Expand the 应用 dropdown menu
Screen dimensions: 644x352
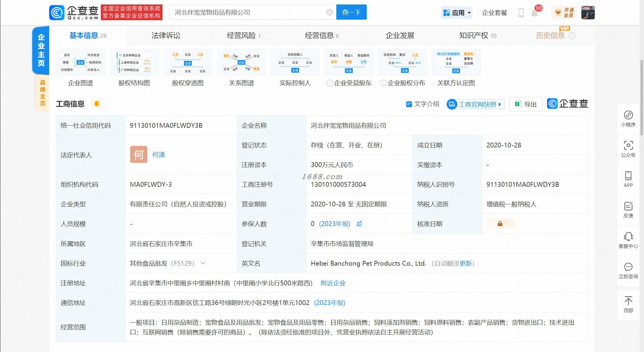(x=457, y=13)
